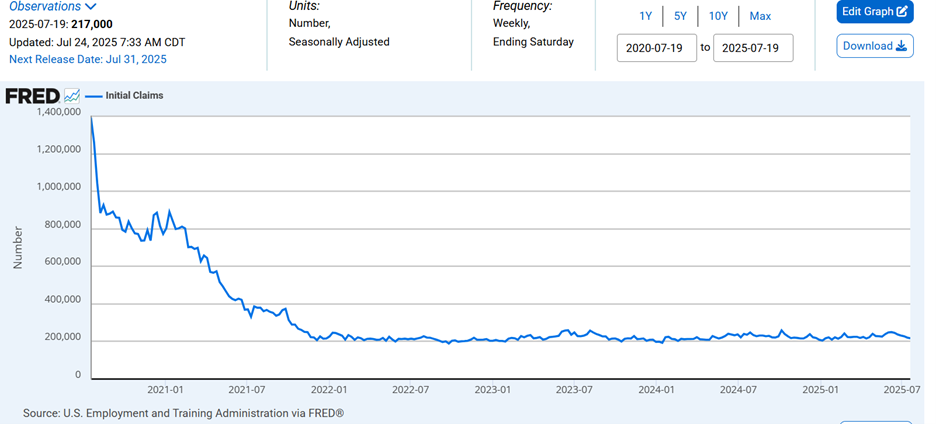936x424 pixels.
Task: Click the 2023-01 x-axis label
Action: pos(492,390)
